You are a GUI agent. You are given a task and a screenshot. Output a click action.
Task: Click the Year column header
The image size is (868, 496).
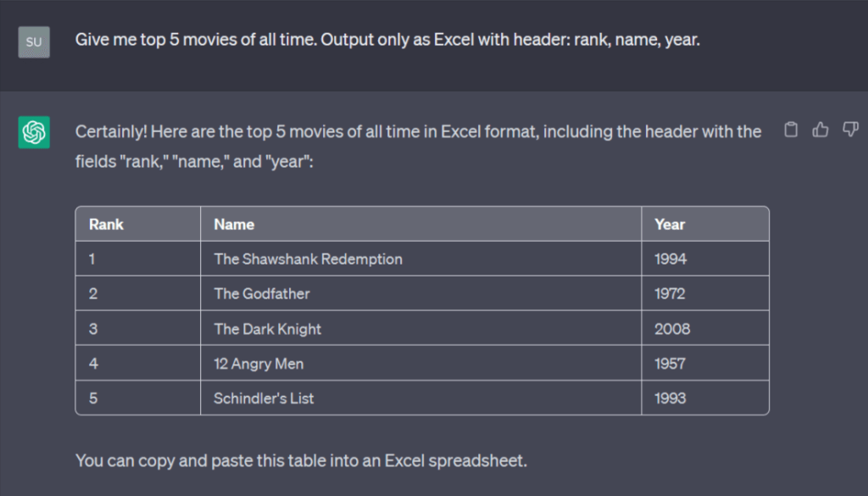(x=670, y=225)
